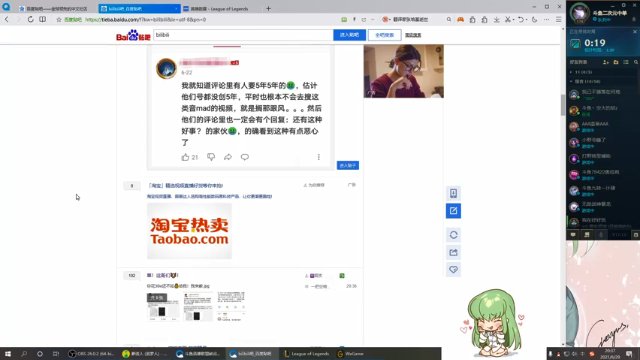Viewport: 640px width, 360px height.
Task: Click the blue floating compose post button
Action: (x=453, y=211)
